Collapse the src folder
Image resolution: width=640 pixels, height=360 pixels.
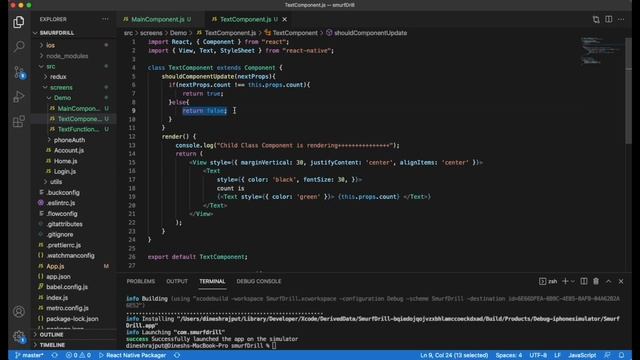click(x=50, y=66)
